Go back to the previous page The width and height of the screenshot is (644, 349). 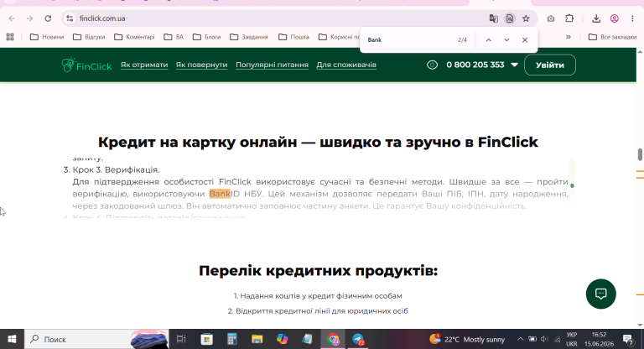coord(12,18)
